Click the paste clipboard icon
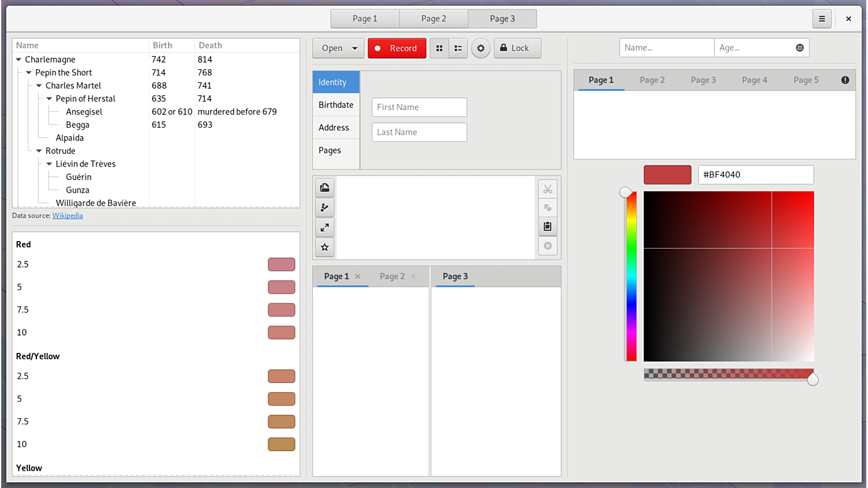Viewport: 868px width, 488px height. coord(548,227)
